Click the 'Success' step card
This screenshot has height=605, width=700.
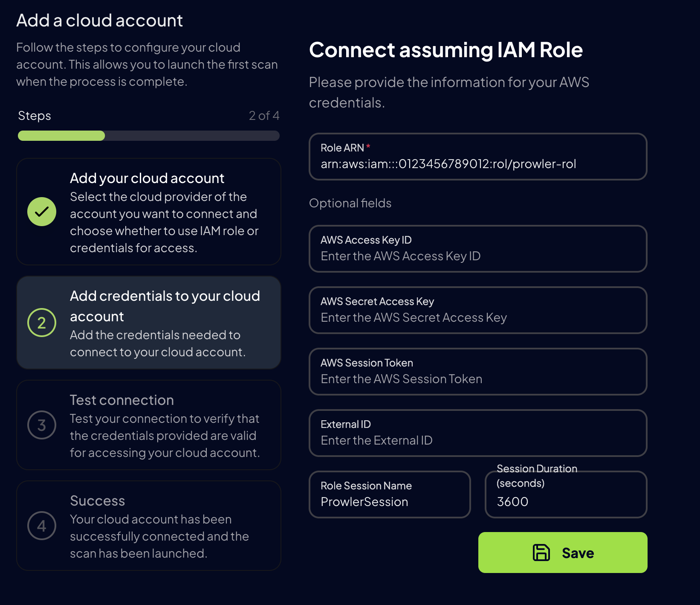point(148,526)
